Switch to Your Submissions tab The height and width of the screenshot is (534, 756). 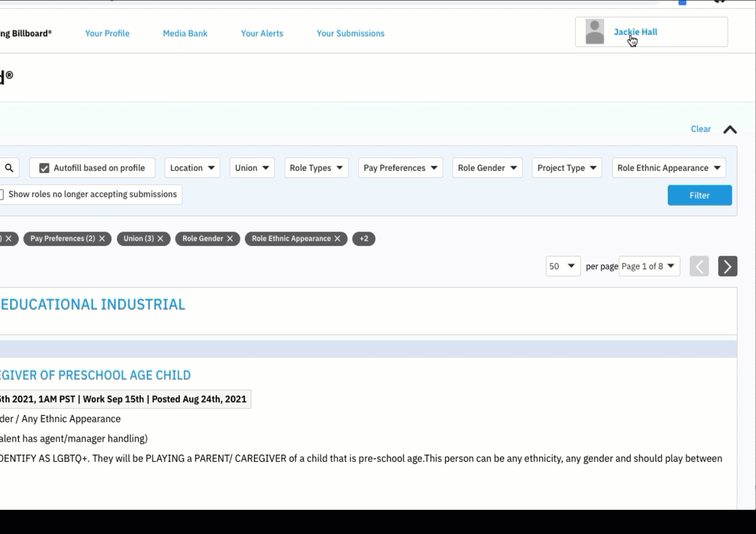click(x=350, y=34)
